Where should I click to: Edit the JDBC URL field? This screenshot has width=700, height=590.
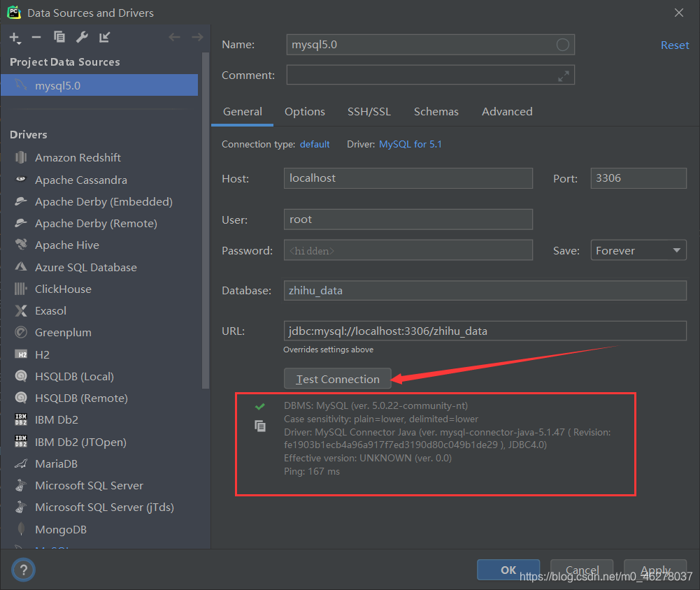tap(485, 331)
